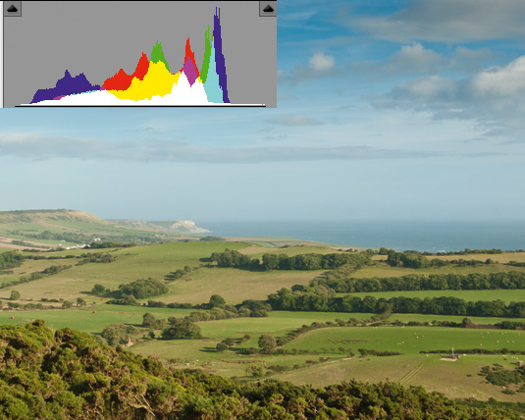Click the magenta peak in the histogram

click(x=190, y=71)
